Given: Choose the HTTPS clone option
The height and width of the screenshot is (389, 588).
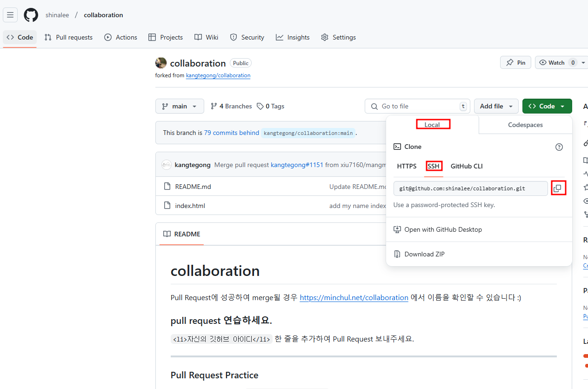Looking at the screenshot, I should pyautogui.click(x=407, y=166).
